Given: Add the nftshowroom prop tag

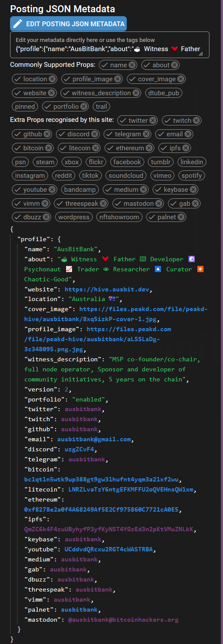Looking at the screenshot, I should click(119, 217).
